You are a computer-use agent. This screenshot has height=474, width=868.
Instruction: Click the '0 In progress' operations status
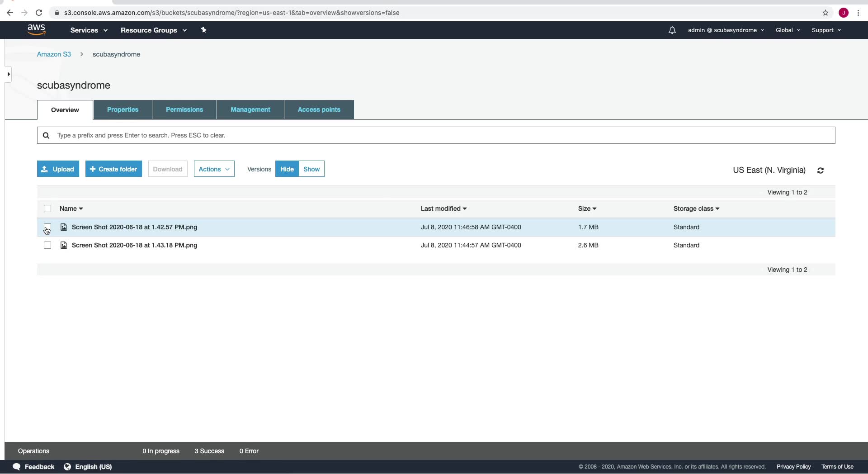pos(161,451)
